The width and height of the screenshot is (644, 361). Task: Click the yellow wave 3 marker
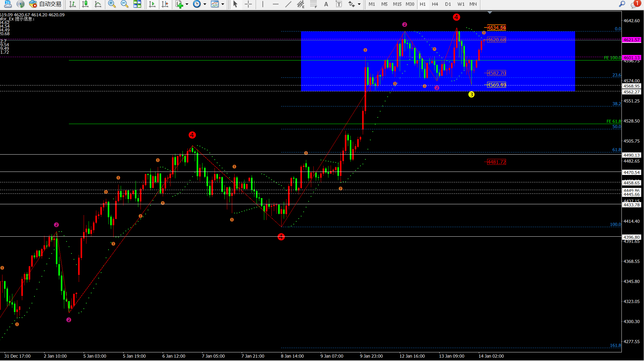click(x=471, y=94)
